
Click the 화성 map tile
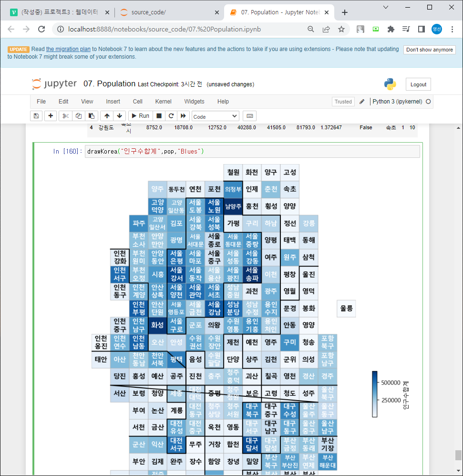pos(157,325)
